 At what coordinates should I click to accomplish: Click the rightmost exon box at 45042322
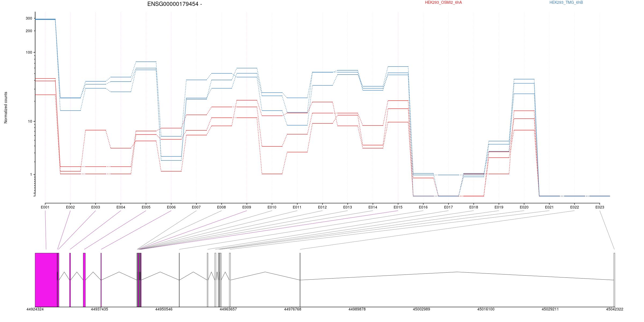614,280
